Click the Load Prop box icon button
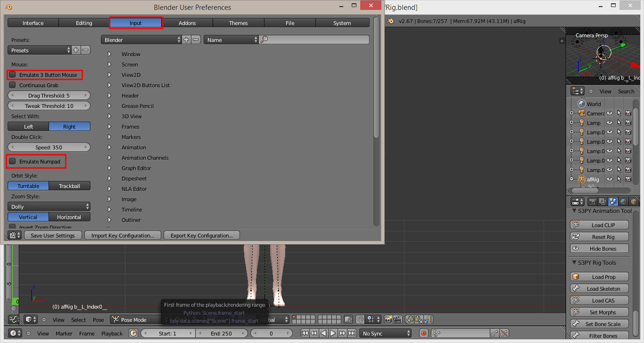 tap(600, 277)
